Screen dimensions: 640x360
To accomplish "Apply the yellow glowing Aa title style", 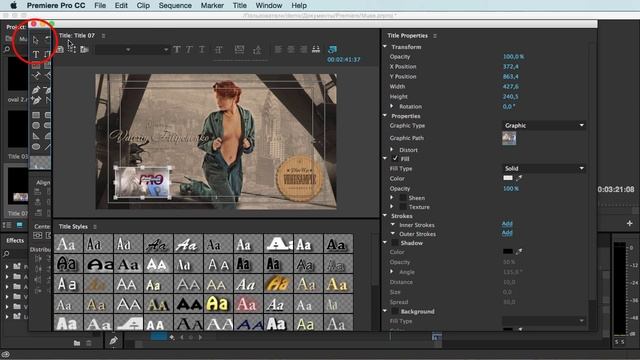I will (x=218, y=304).
